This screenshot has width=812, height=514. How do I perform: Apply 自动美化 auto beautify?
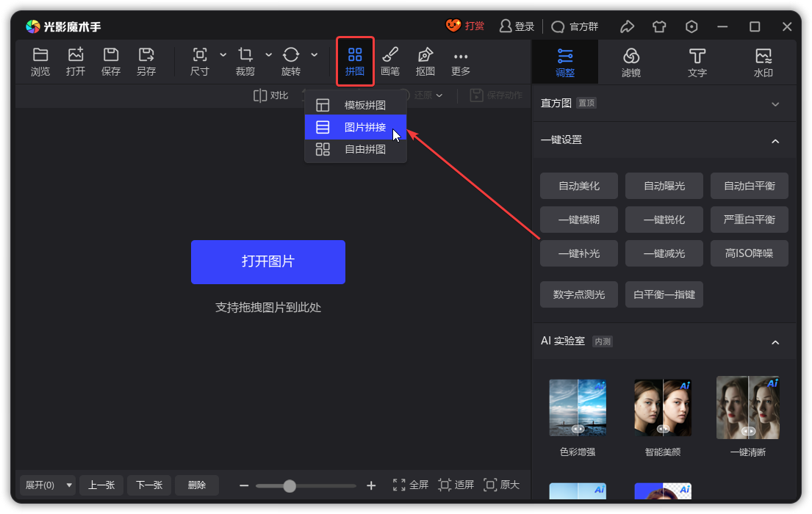[579, 186]
